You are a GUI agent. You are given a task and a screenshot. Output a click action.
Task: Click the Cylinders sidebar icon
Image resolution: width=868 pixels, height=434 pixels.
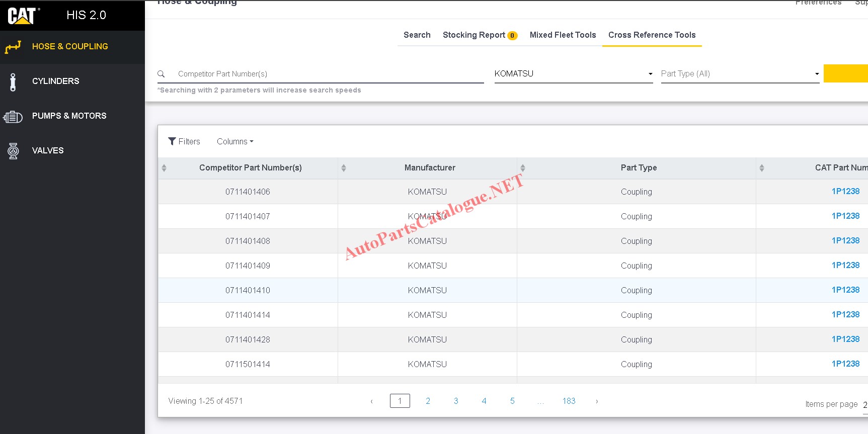coord(13,81)
